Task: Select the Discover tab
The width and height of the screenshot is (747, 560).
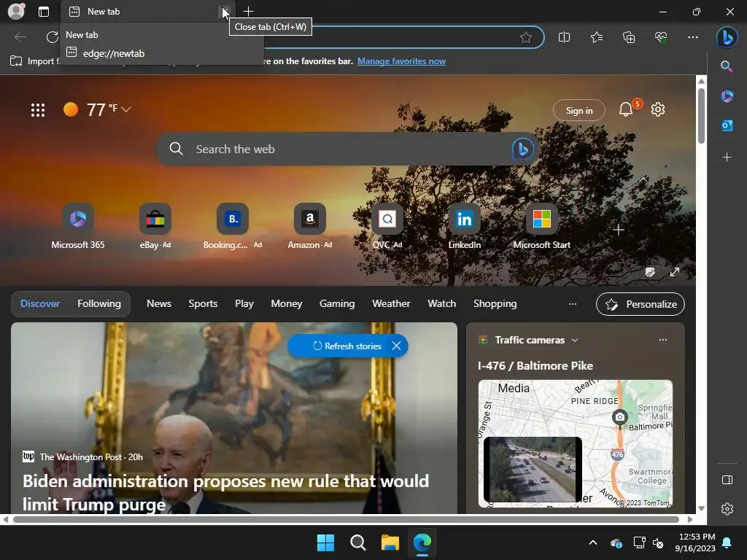Action: [x=40, y=304]
